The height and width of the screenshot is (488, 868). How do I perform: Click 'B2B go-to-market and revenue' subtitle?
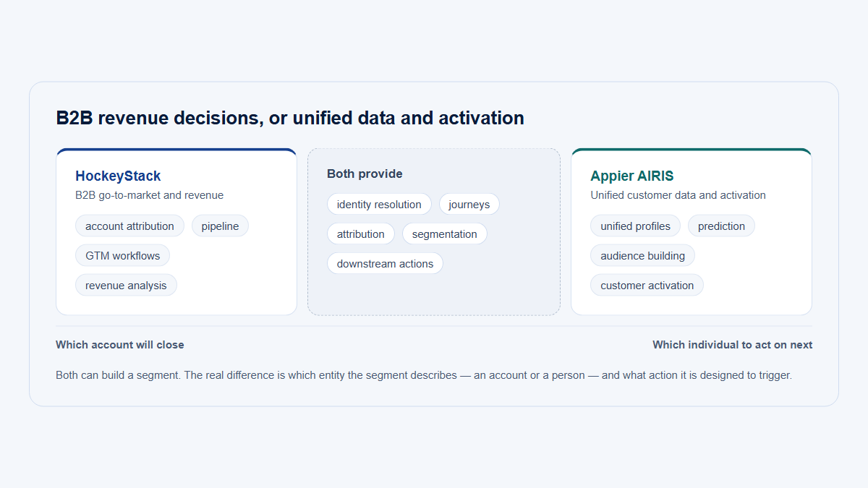click(x=150, y=195)
